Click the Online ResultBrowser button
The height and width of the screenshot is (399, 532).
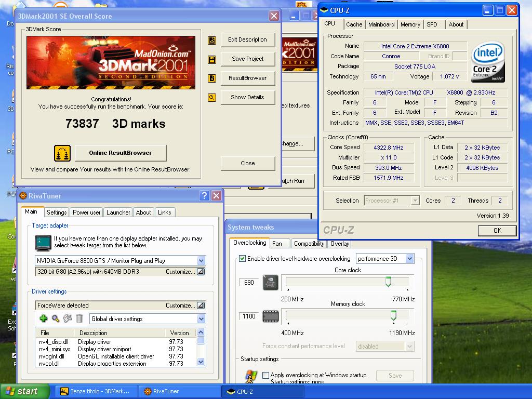pyautogui.click(x=121, y=153)
